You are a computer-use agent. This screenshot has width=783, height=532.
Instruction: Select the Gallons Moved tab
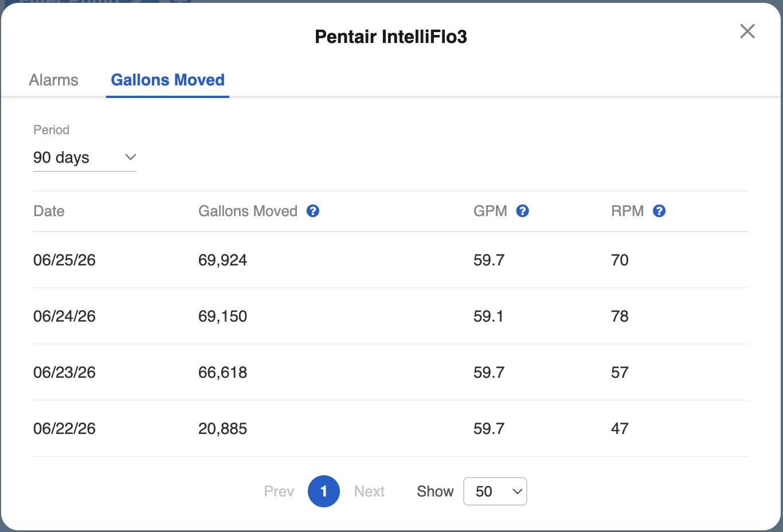(x=168, y=80)
